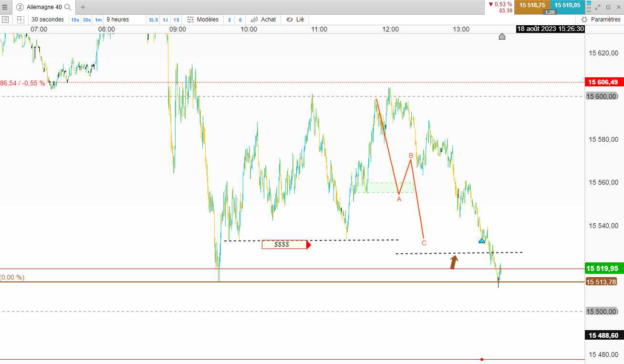Click the Achat buy button

pyautogui.click(x=264, y=20)
